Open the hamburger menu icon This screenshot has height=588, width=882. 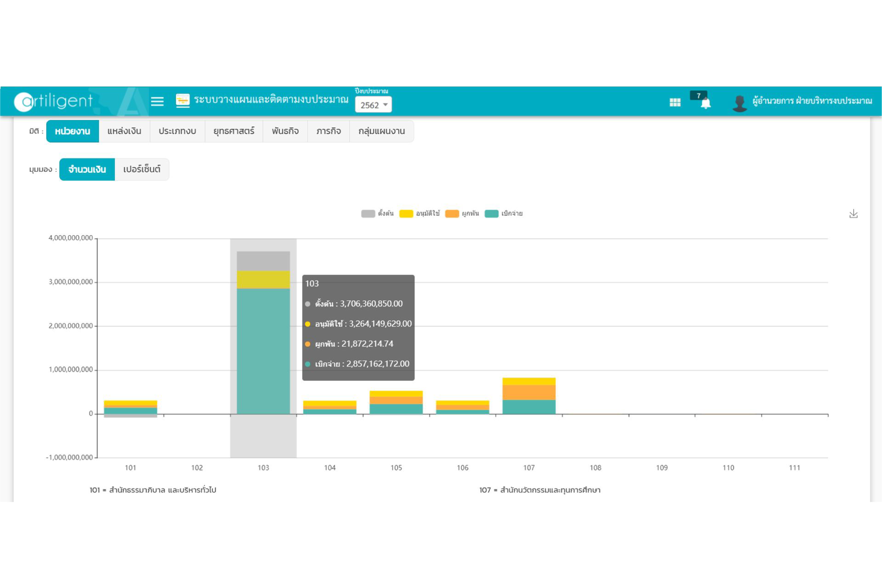pos(157,101)
